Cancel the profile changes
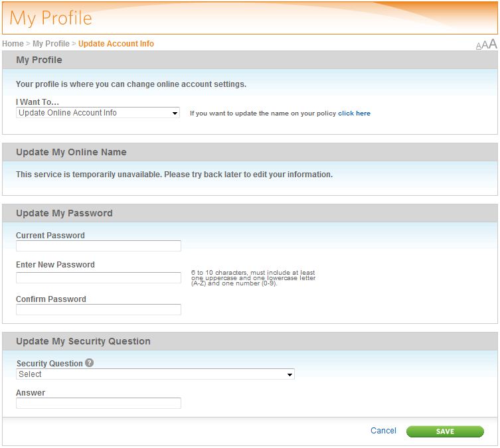 tap(383, 431)
